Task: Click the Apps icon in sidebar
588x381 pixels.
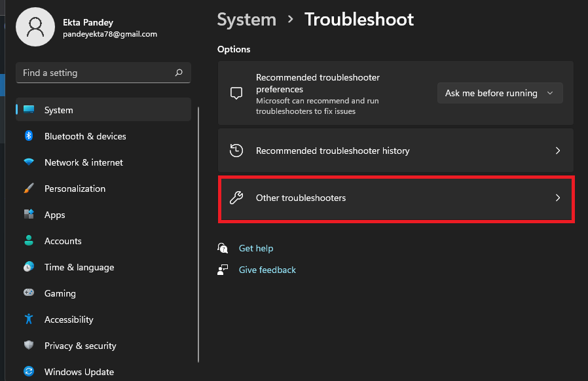Action: [x=29, y=215]
